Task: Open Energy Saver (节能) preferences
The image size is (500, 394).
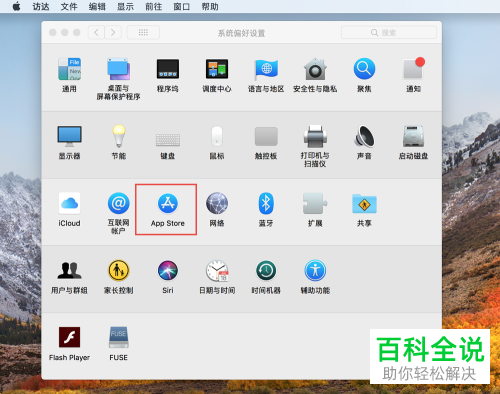Action: pyautogui.click(x=119, y=142)
